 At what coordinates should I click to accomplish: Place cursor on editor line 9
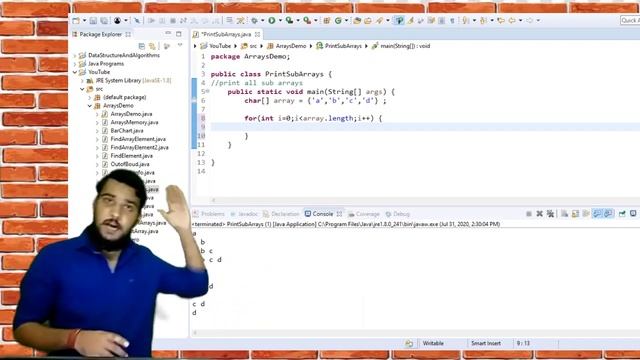(424, 127)
